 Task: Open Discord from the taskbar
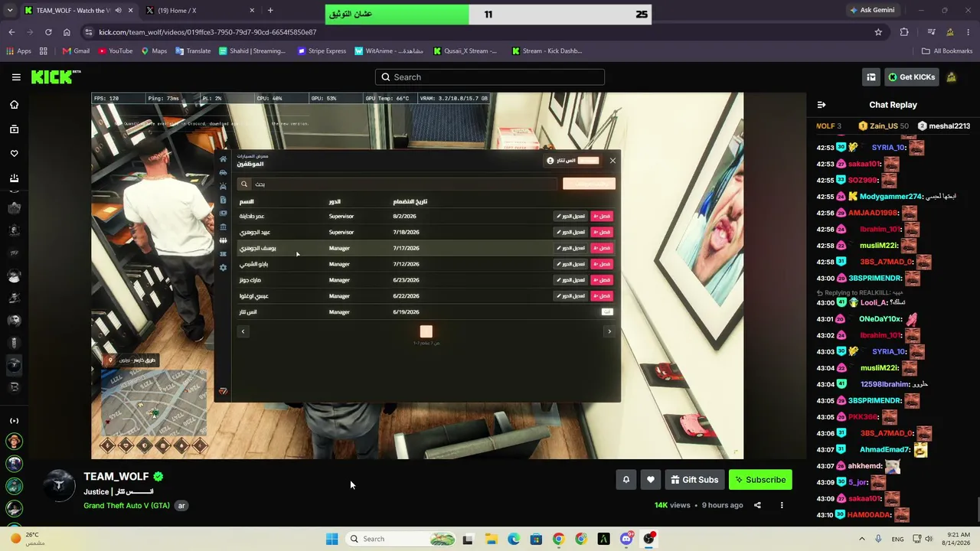coord(626,539)
